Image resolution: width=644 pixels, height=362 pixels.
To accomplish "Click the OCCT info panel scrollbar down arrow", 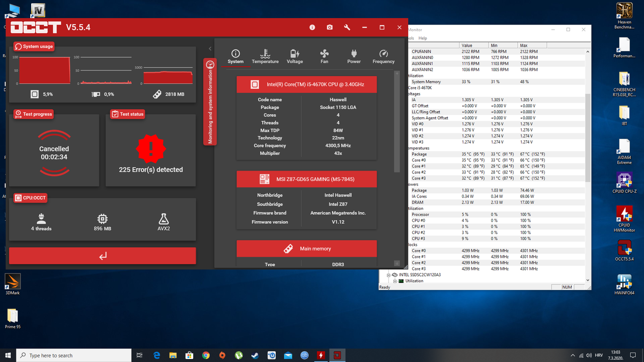I will click(397, 263).
